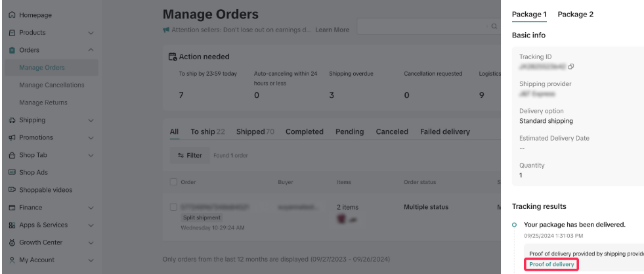Collapse the Orders sidebar section

91,50
